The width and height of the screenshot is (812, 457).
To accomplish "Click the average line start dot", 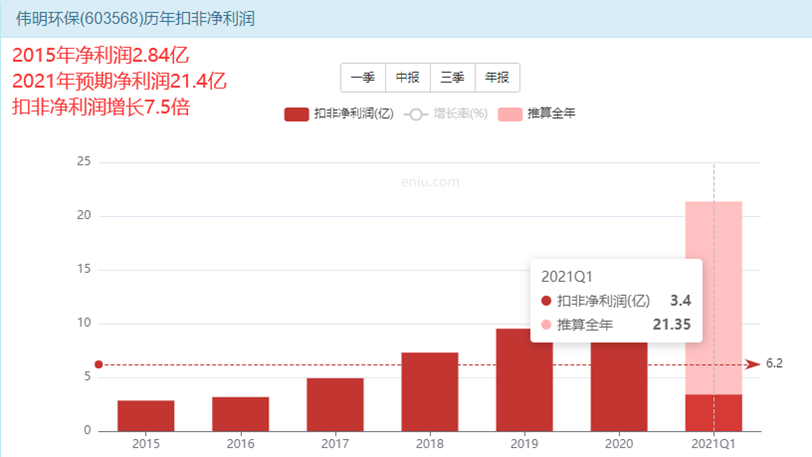I will [x=98, y=365].
